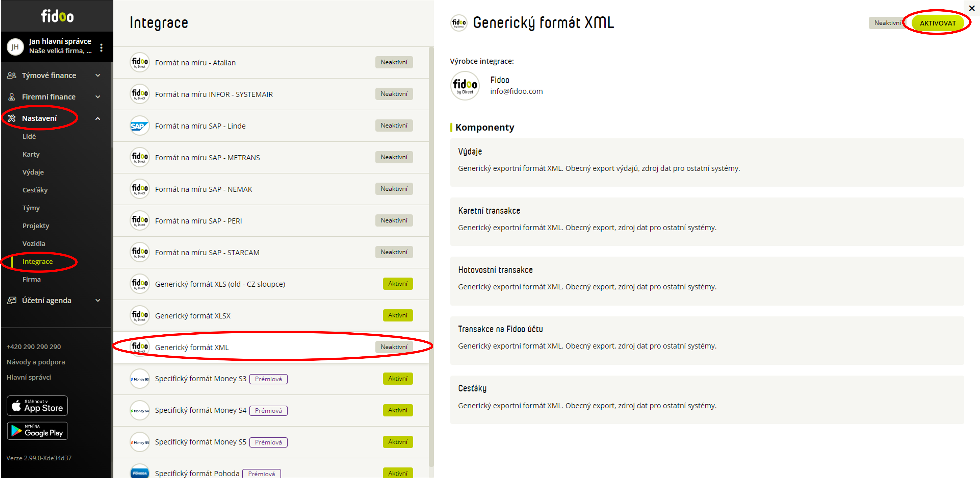Screen dimensions: 980x478
Task: Click the Týmové finance people icon
Action: click(x=11, y=75)
